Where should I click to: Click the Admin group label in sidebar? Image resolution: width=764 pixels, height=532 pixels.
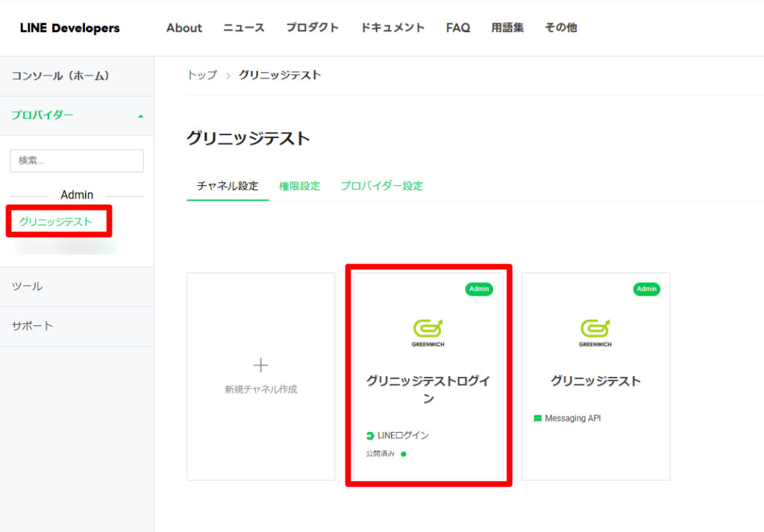coord(77,195)
